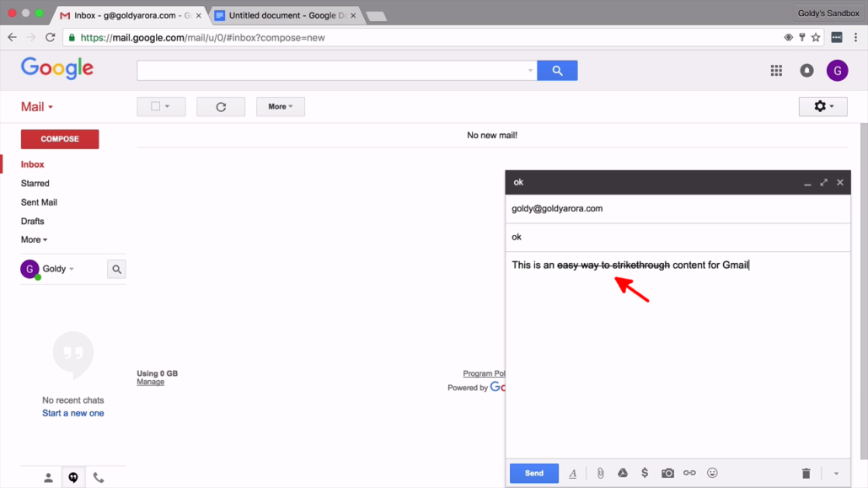
Task: Click the saved passwords key icon
Action: 801,38
